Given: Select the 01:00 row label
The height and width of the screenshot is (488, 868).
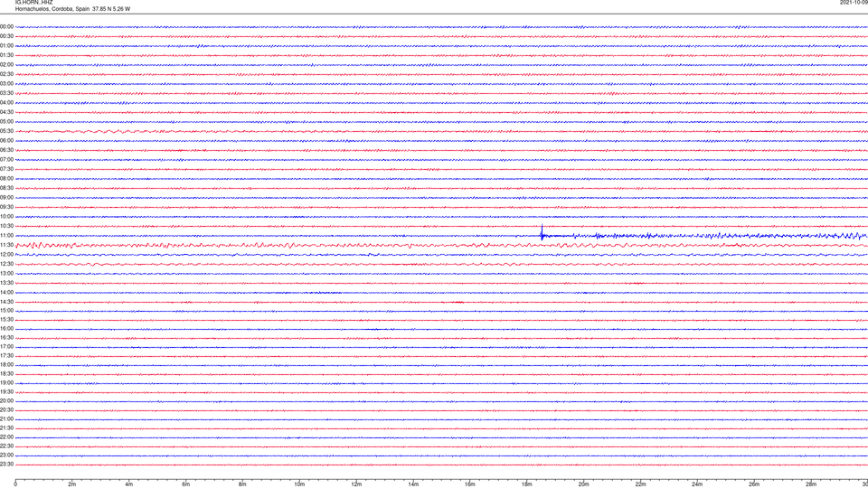Looking at the screenshot, I should click(x=6, y=46).
